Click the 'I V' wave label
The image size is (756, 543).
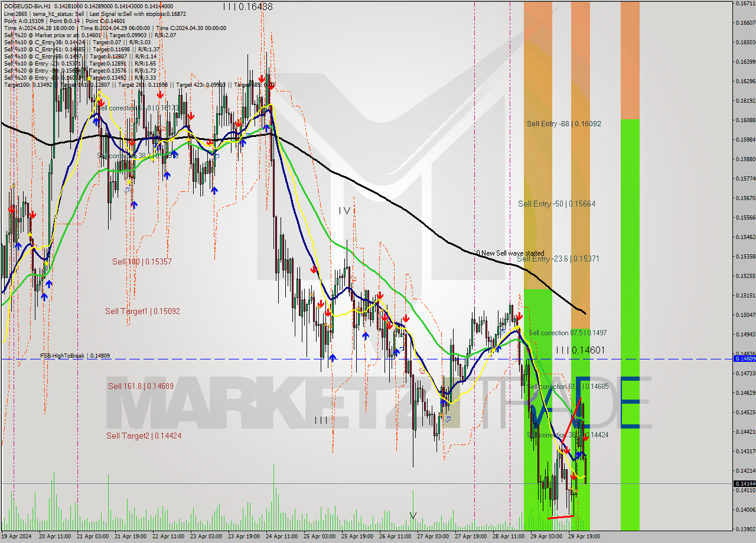[x=345, y=211]
